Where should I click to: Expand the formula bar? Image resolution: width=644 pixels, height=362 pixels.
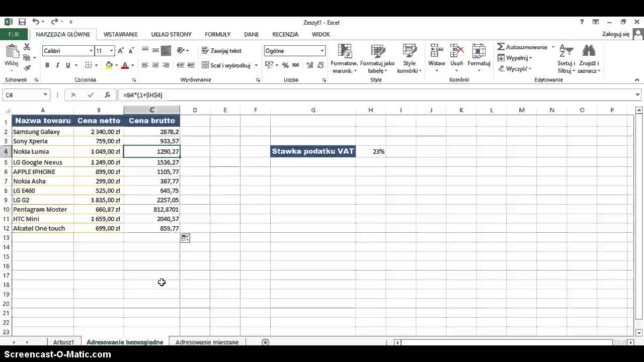click(638, 95)
